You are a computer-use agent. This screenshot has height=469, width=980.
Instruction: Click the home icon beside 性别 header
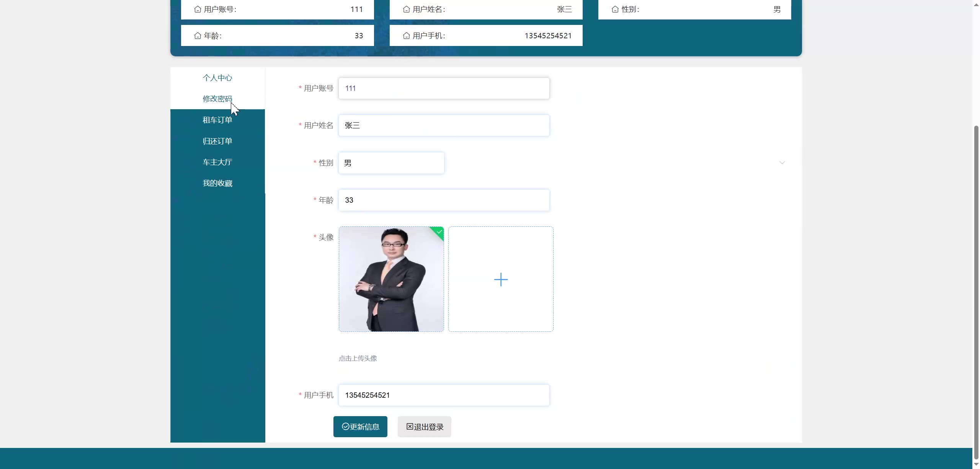(x=615, y=9)
